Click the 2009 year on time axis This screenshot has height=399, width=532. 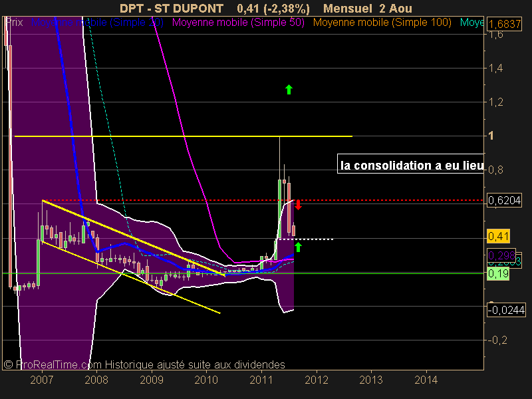pyautogui.click(x=152, y=380)
